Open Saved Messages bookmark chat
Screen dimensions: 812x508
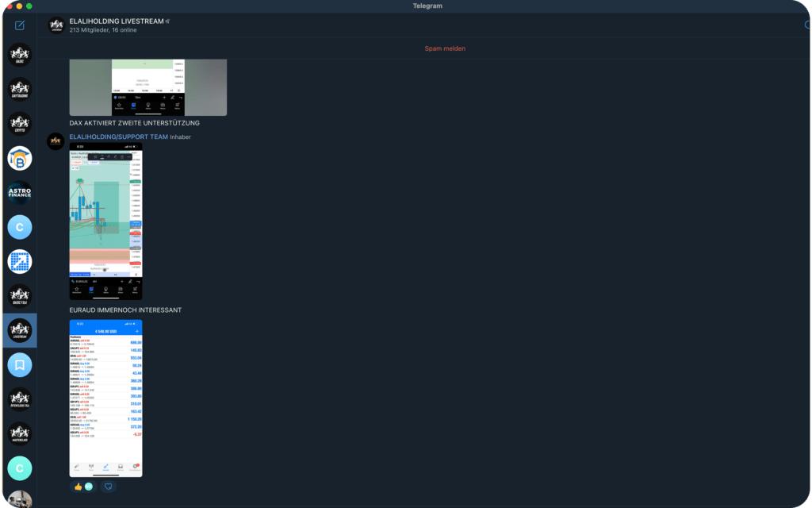click(x=20, y=365)
